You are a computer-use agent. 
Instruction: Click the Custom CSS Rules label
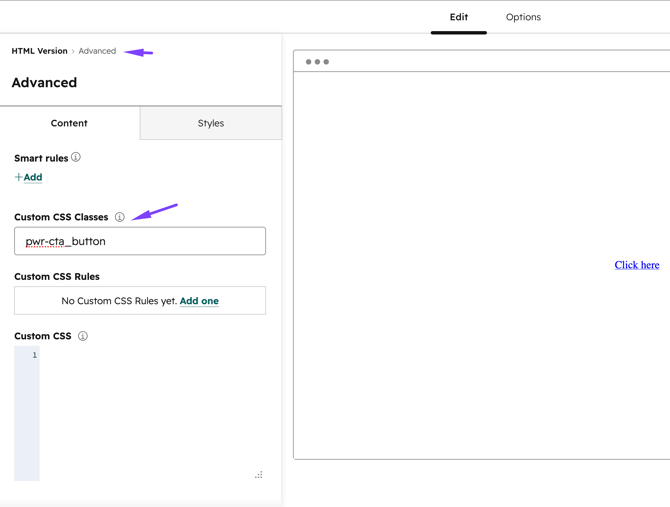[57, 276]
